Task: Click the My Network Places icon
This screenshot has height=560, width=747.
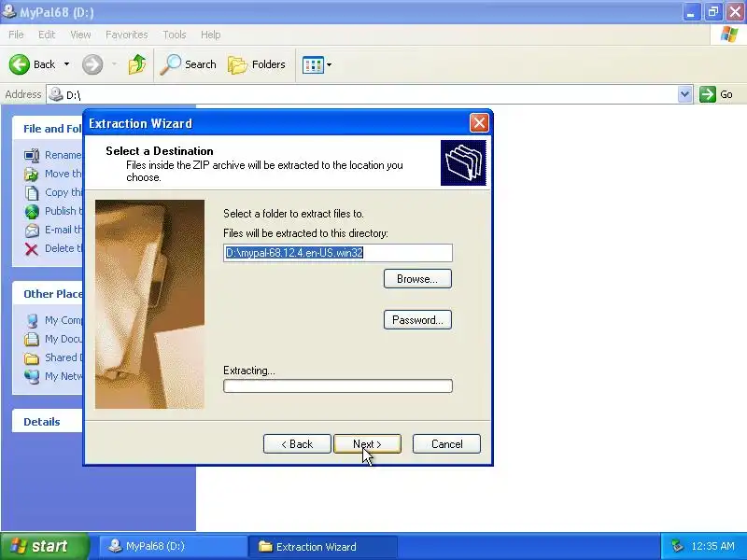Action: (32, 376)
